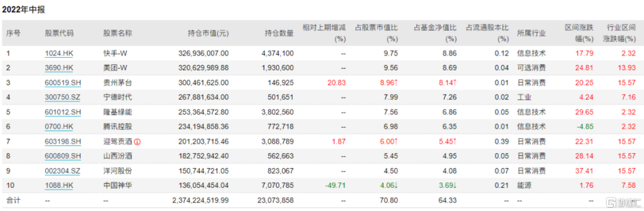Select the stock name 隆基绿能
The image size is (644, 211).
click(x=118, y=112)
